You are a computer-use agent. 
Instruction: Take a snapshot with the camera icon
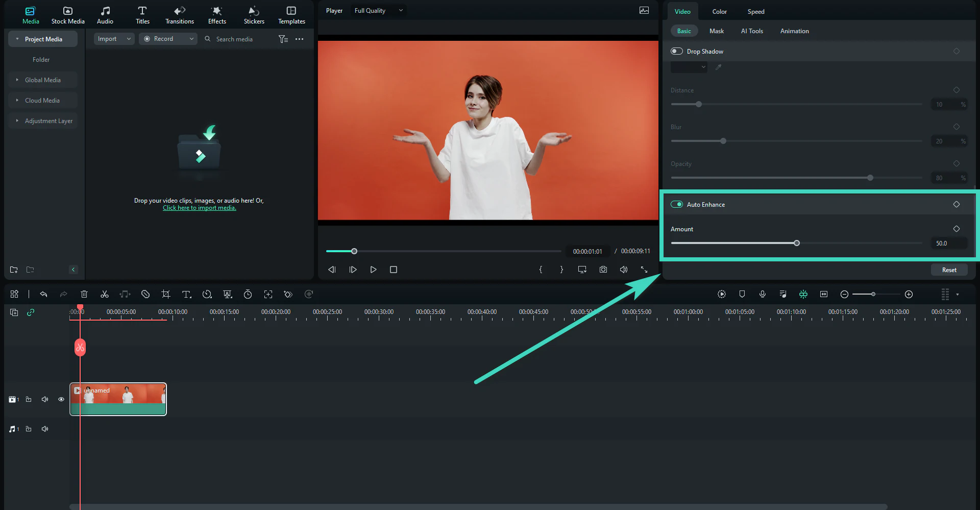(603, 270)
